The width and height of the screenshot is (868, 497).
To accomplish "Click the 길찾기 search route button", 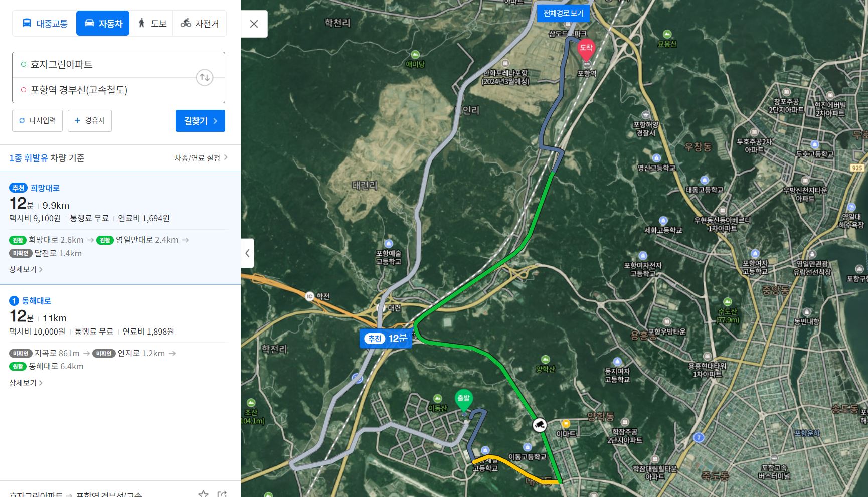I will coord(200,121).
